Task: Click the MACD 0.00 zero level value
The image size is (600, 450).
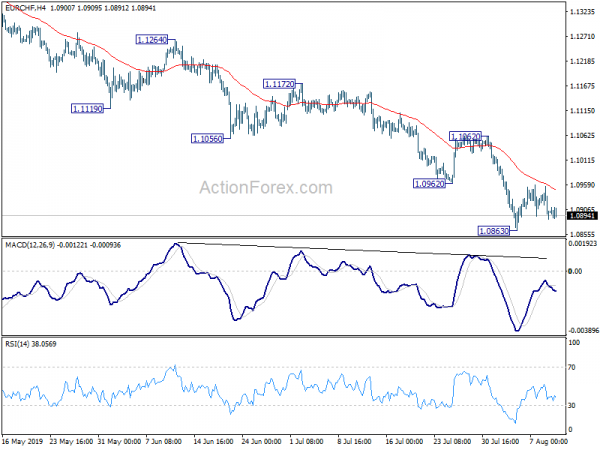Action: (575, 271)
